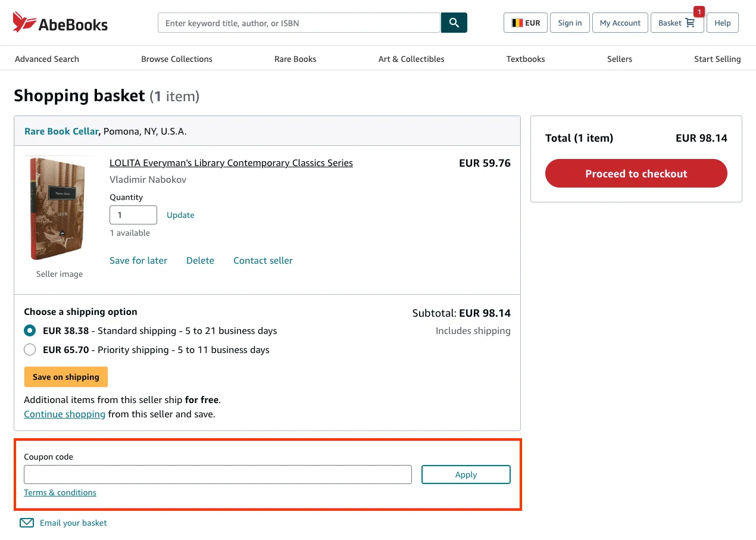Open currency selector with Belgian flag
Image resolution: width=756 pixels, height=540 pixels.
[526, 23]
